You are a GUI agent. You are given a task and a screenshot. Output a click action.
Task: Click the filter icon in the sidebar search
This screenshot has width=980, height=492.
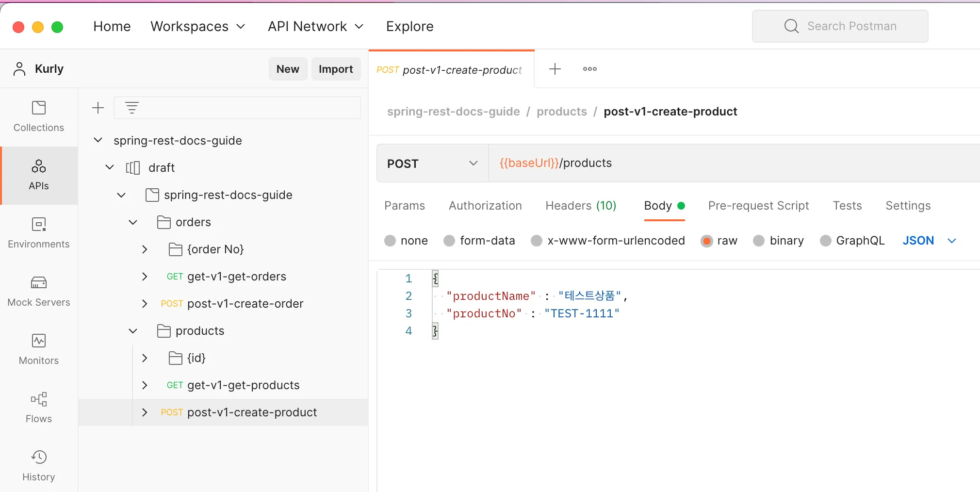click(x=132, y=108)
